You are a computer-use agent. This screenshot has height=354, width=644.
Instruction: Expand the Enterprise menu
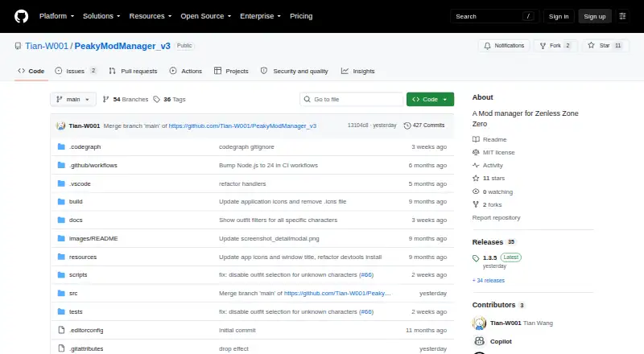[260, 16]
